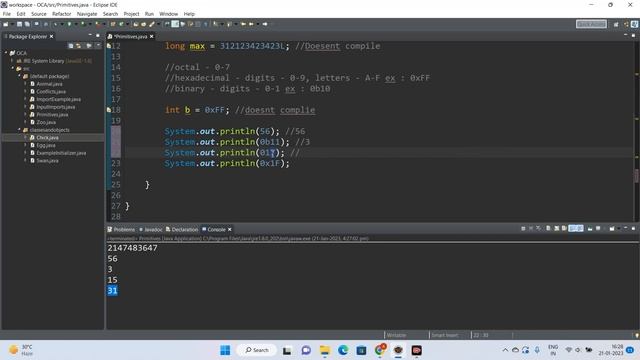Click the Terminate console icon

[x=523, y=229]
